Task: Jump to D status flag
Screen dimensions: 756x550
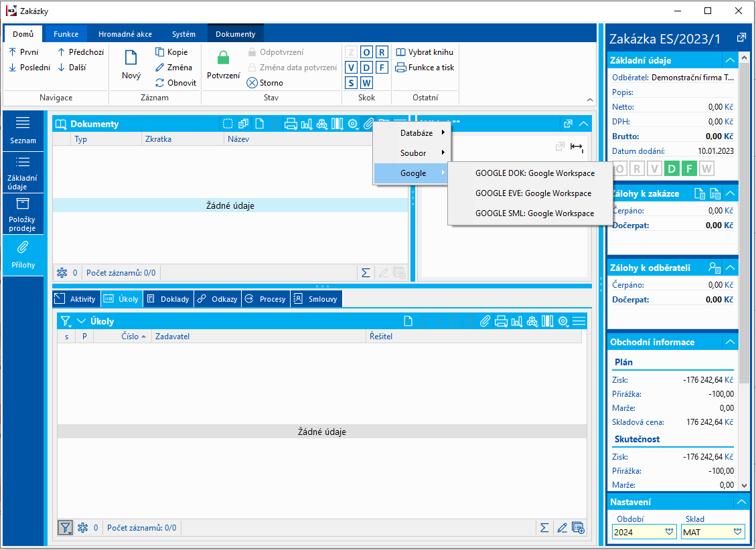Action: [x=366, y=68]
